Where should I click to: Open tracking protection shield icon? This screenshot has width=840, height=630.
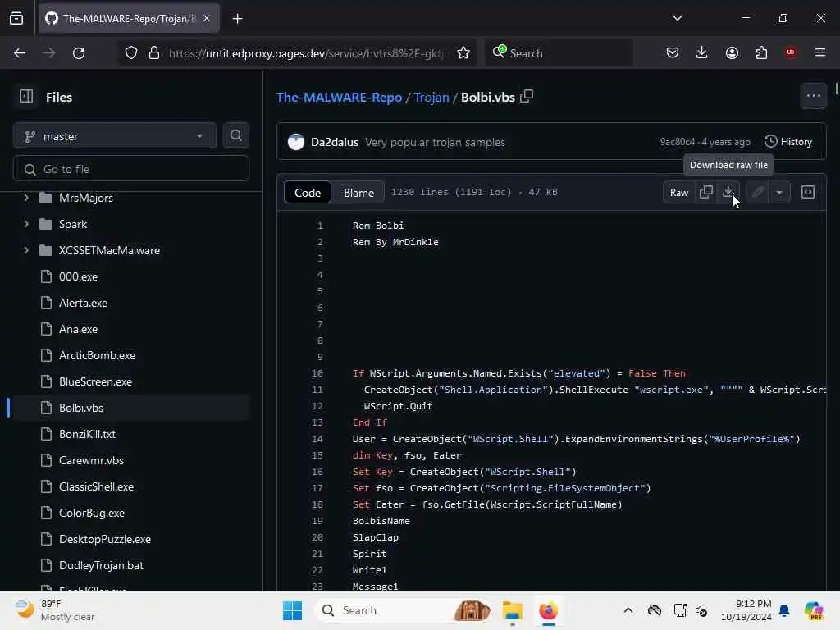pyautogui.click(x=131, y=53)
